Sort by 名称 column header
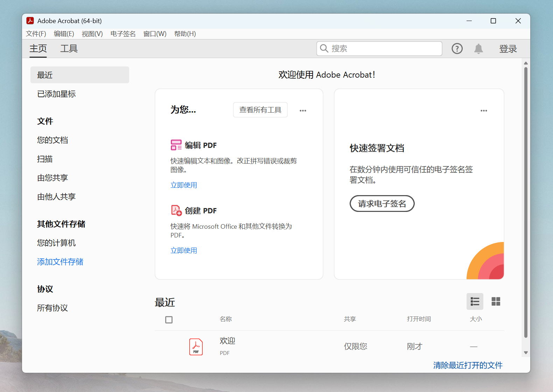The width and height of the screenshot is (553, 392). (226, 319)
